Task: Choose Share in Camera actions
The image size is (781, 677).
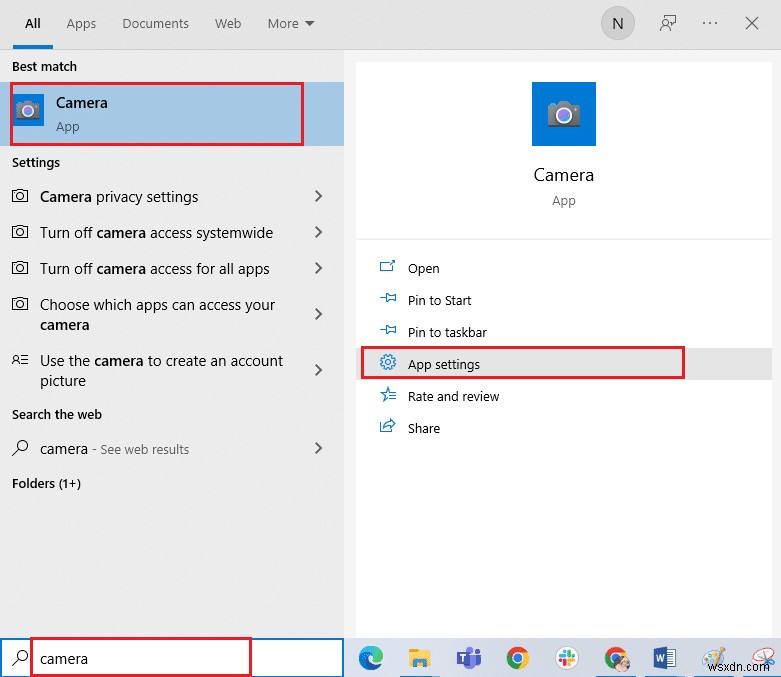Action: (566, 428)
